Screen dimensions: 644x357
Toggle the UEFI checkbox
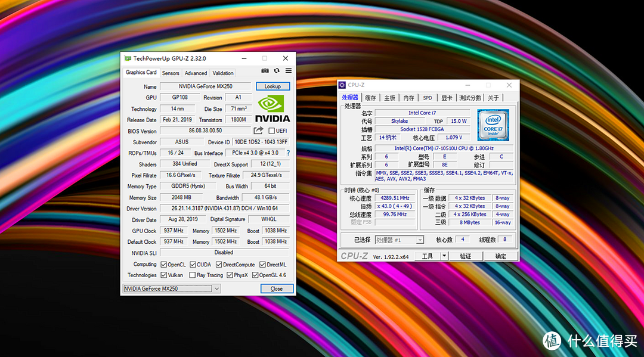pyautogui.click(x=271, y=131)
